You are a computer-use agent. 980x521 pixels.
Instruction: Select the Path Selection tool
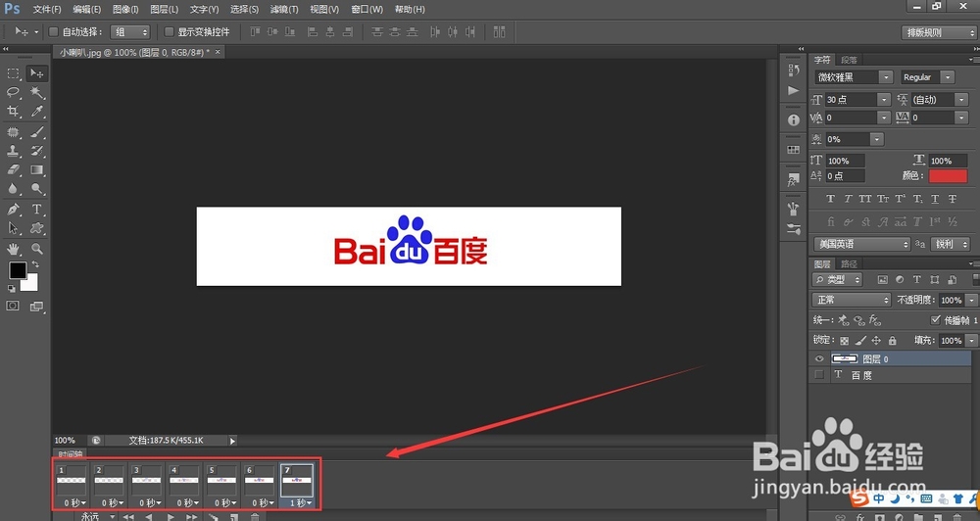click(13, 228)
